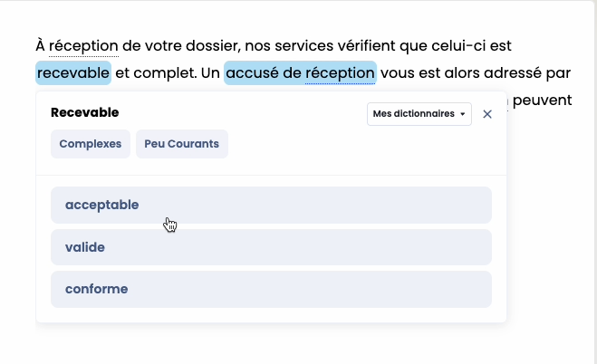Click the highlighted phrase accusé de réception

coord(300,72)
